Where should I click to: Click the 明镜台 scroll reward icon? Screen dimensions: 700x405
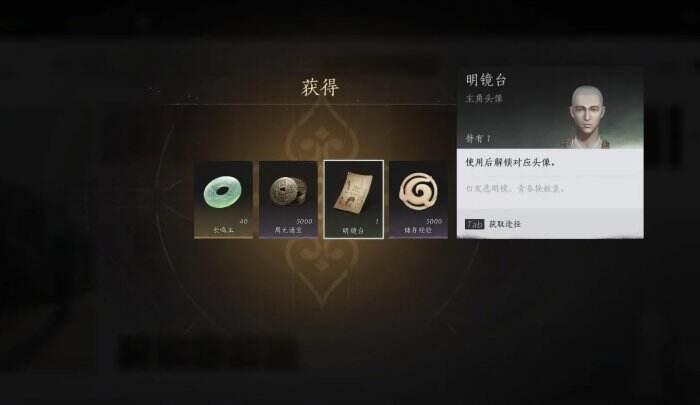click(354, 200)
